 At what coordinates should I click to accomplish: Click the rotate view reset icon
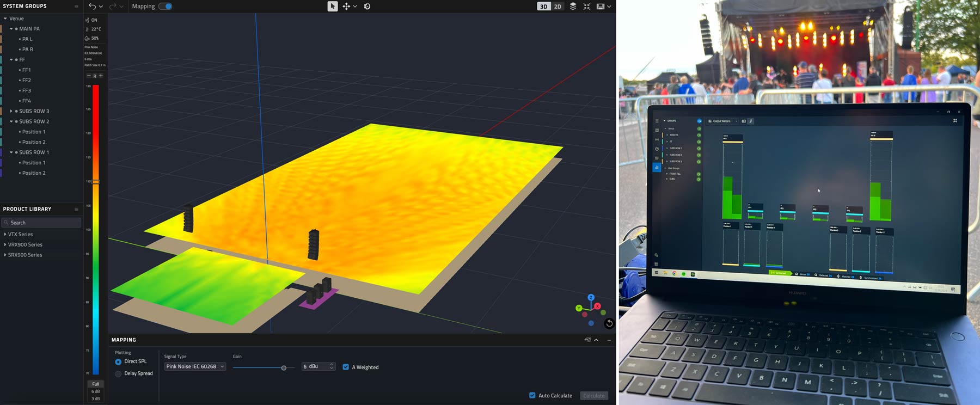click(609, 323)
